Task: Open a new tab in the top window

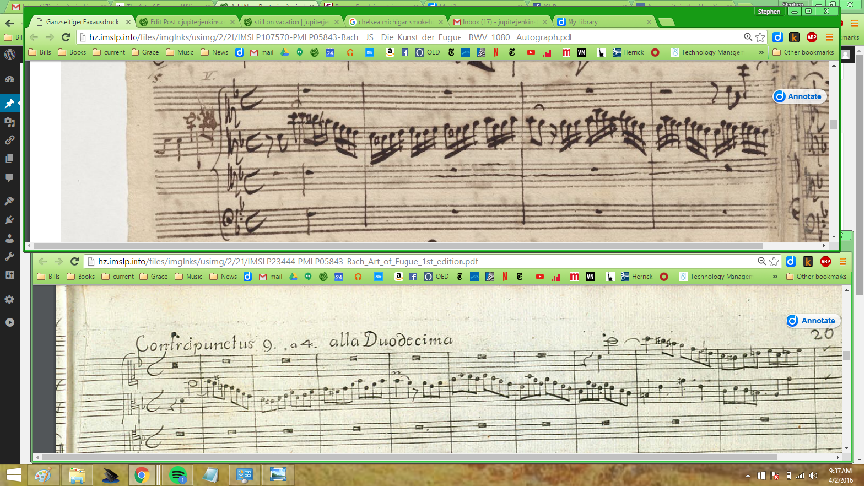Action: [667, 22]
